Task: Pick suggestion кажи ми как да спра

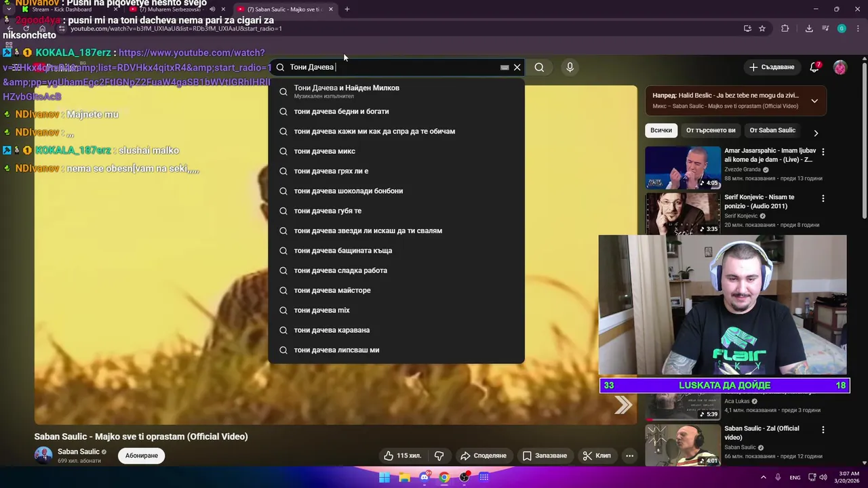Action: [x=396, y=131]
